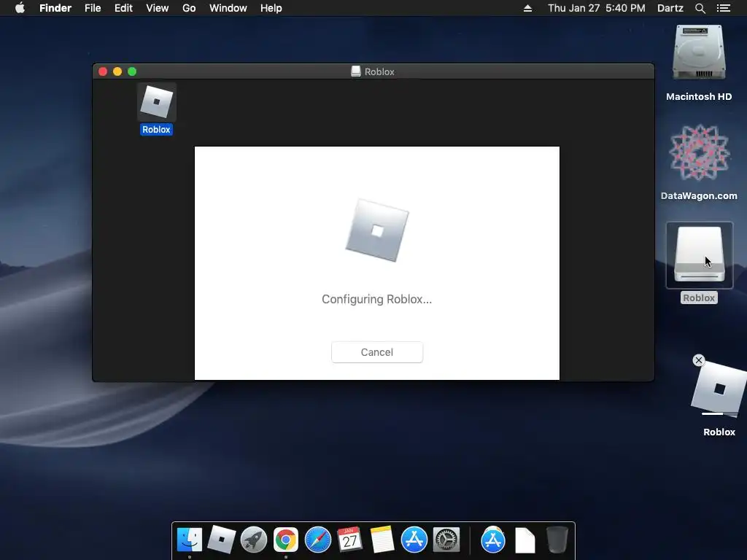Click the eject icon in menu bar
Viewport: 747px width, 560px height.
(x=527, y=8)
